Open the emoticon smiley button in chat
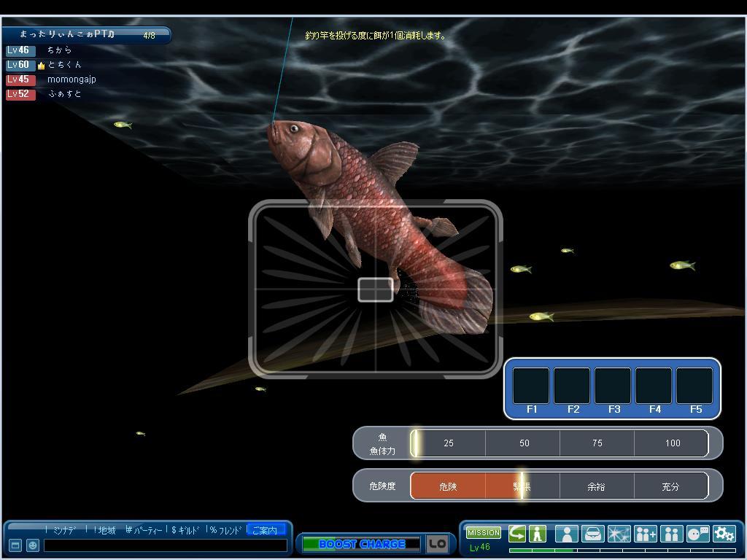Viewport: 747px width, 560px height. (x=33, y=545)
